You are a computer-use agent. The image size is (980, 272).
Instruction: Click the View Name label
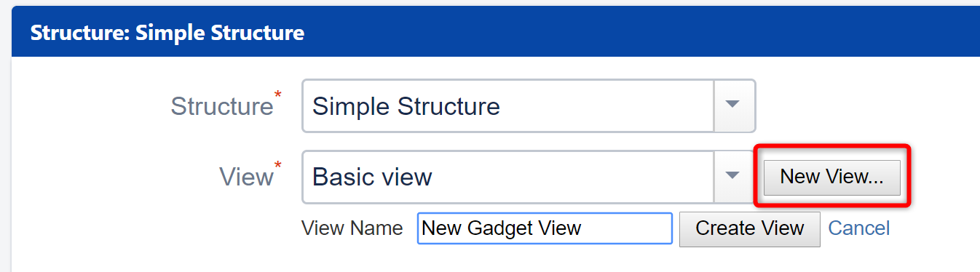352,228
